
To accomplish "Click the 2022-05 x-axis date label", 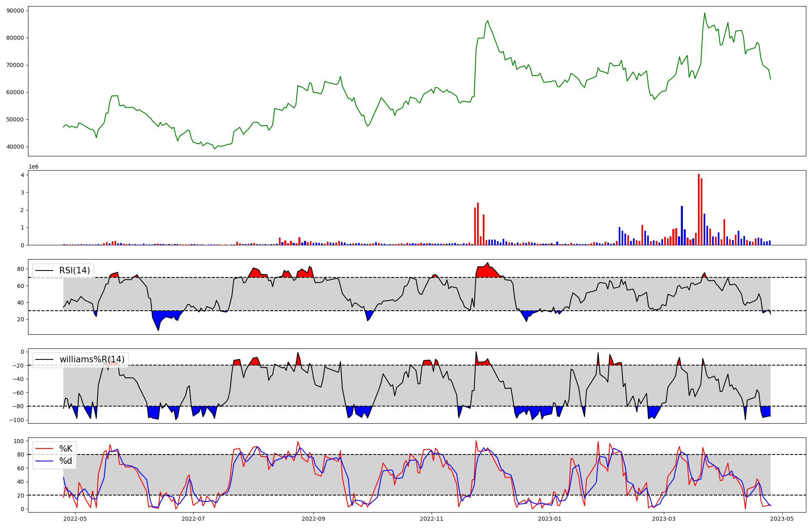I will point(76,519).
